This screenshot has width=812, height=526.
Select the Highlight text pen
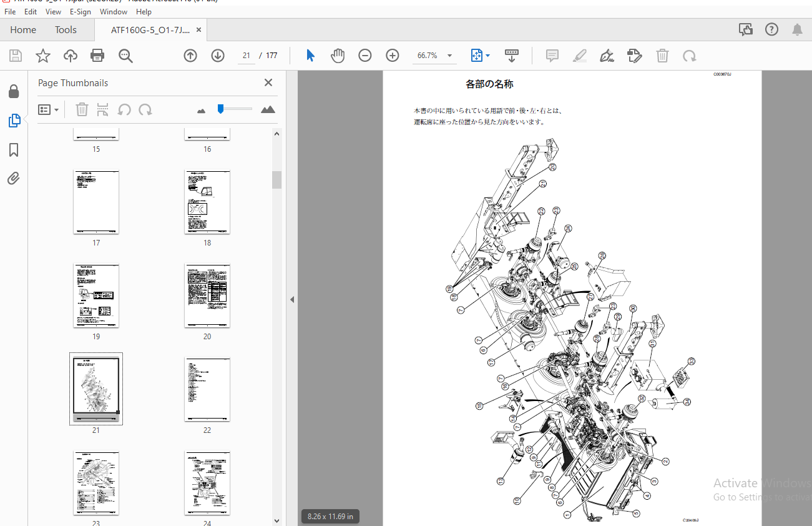click(580, 56)
